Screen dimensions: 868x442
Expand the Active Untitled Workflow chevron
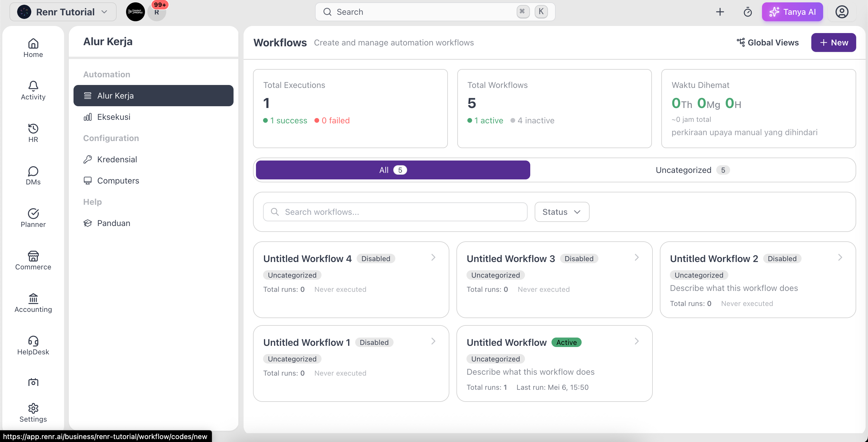click(x=637, y=341)
